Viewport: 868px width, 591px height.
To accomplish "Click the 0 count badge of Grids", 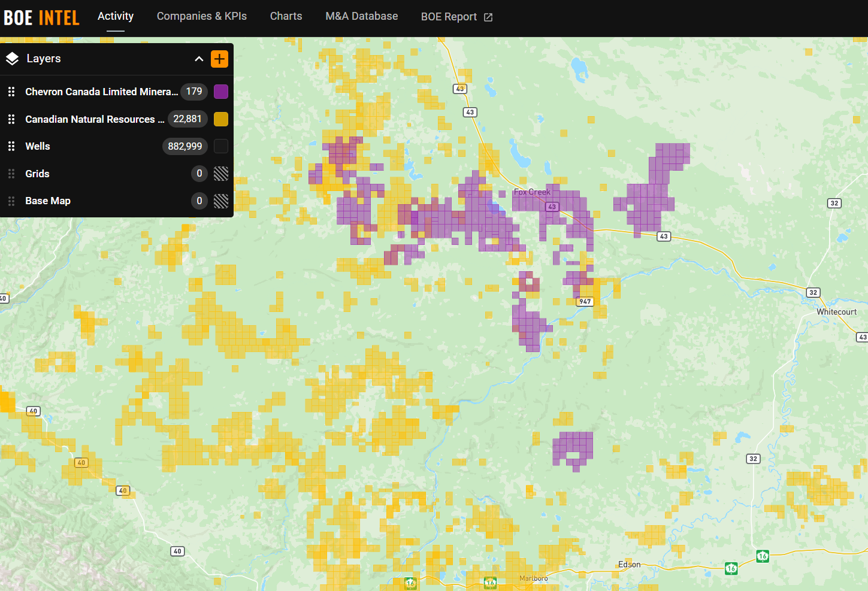I will pos(199,174).
